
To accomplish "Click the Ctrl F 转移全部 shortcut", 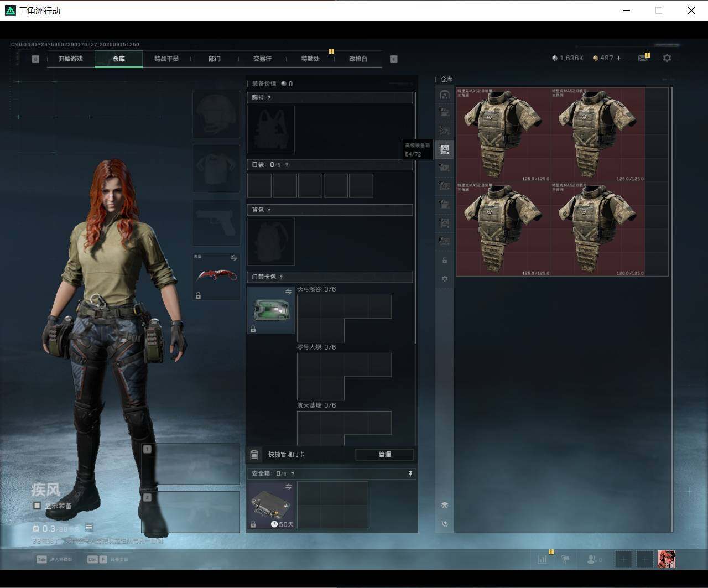I will [x=108, y=559].
